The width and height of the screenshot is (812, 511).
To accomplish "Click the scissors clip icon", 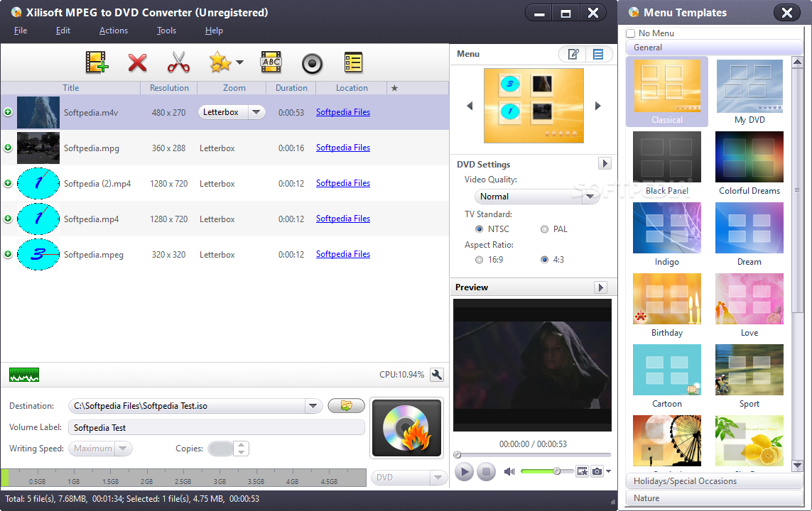I will point(178,62).
